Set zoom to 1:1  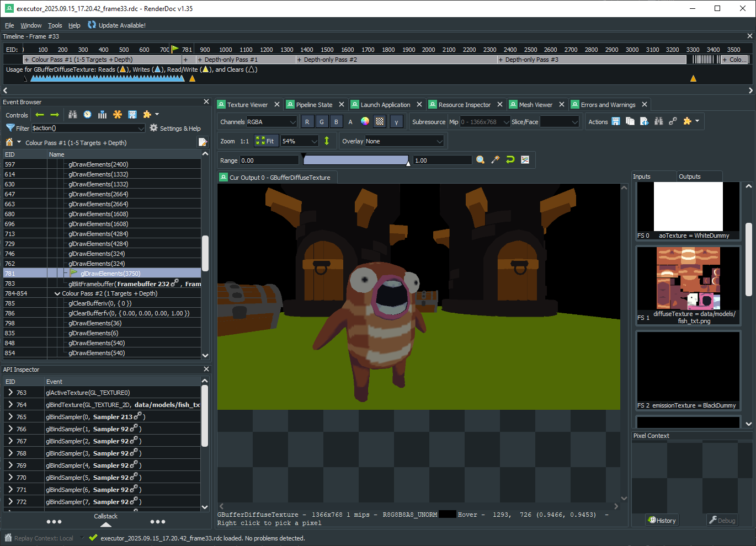pos(244,141)
